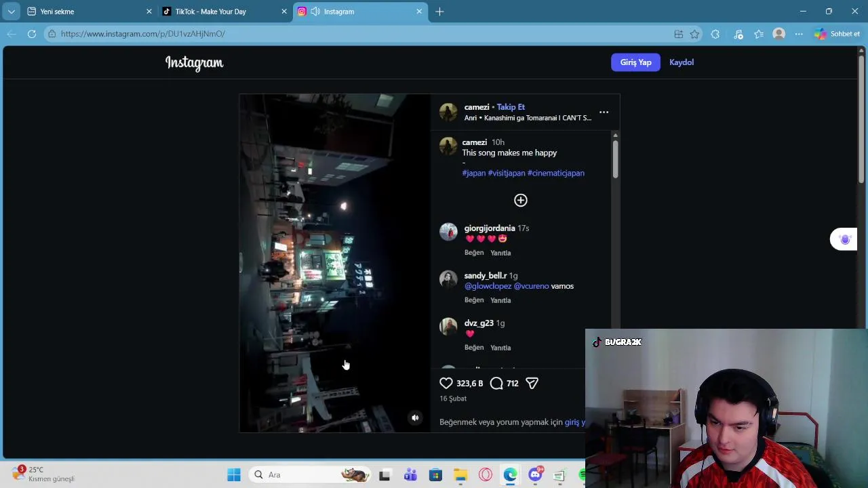This screenshot has width=868, height=488.
Task: Open the giorgijordania username
Action: tap(490, 228)
